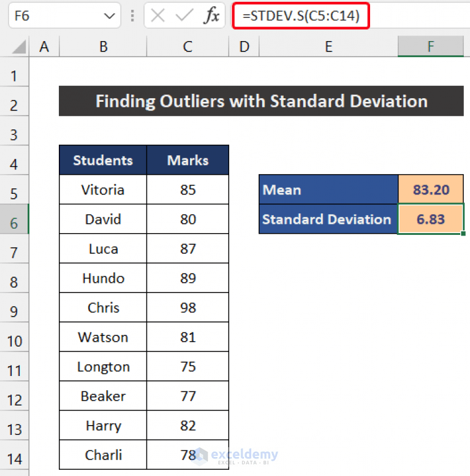Select column B header

pyautogui.click(x=103, y=47)
